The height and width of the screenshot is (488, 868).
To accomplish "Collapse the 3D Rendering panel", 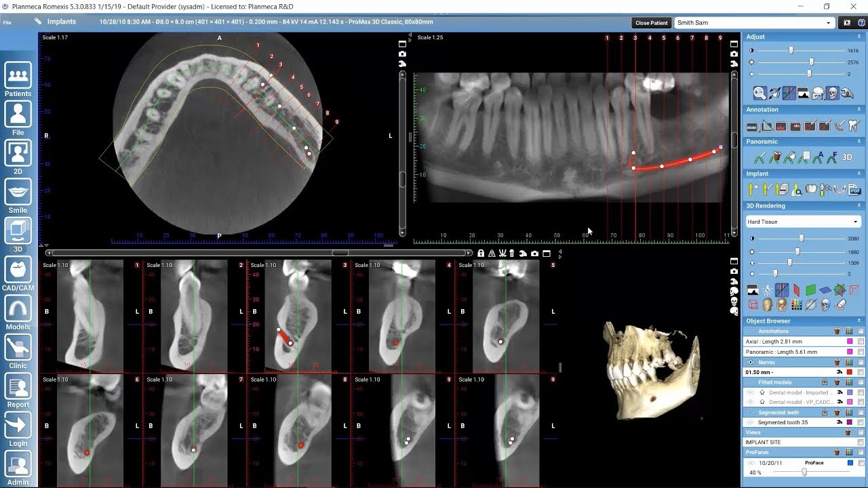I will [859, 205].
